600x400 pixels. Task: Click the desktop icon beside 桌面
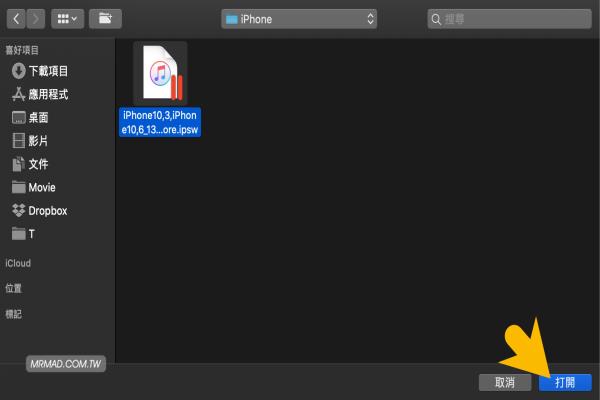18,118
